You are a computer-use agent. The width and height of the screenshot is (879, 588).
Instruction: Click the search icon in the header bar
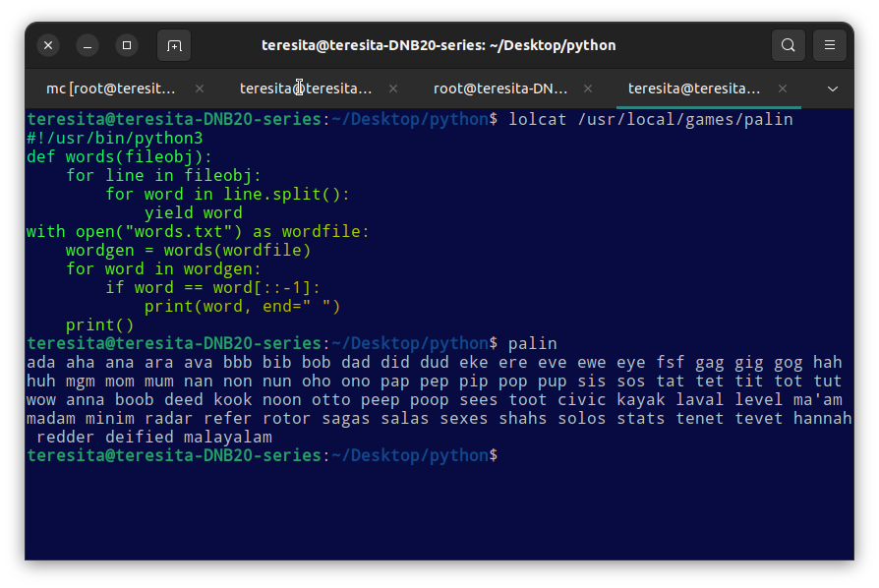tap(788, 45)
